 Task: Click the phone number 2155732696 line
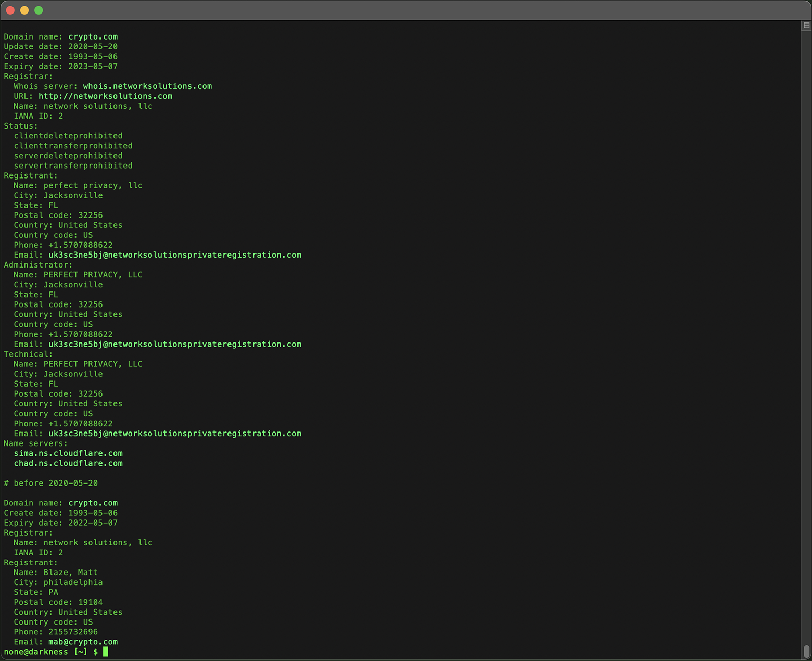click(72, 631)
